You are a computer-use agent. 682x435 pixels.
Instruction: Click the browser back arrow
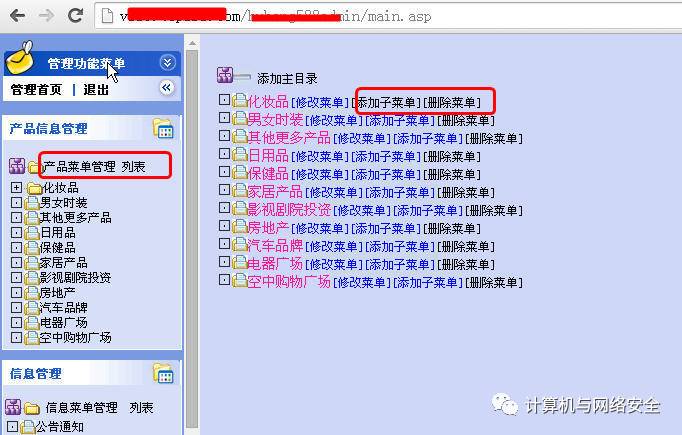(17, 16)
